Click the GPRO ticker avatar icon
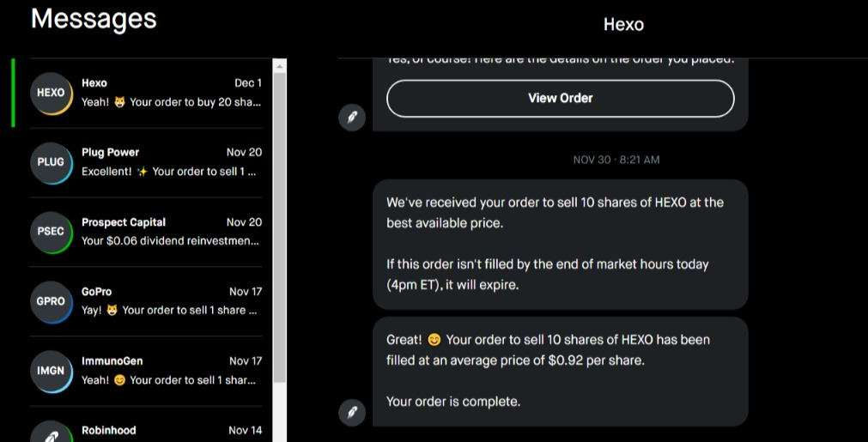 point(51,301)
